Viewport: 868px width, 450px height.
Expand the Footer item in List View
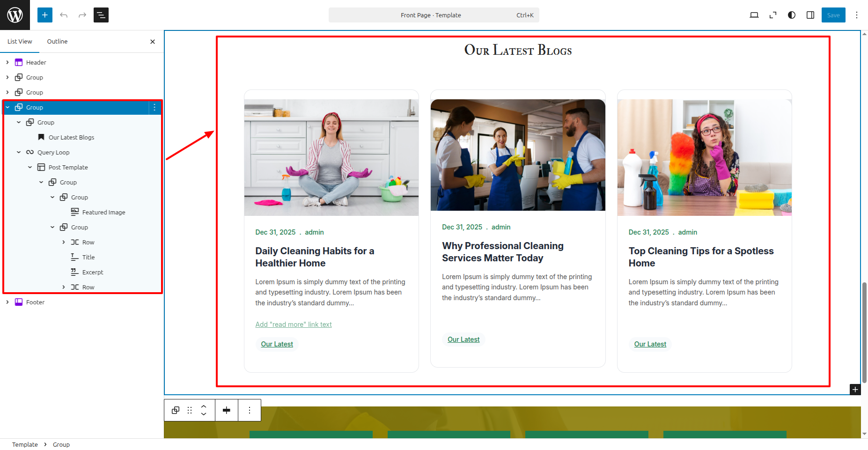point(7,302)
